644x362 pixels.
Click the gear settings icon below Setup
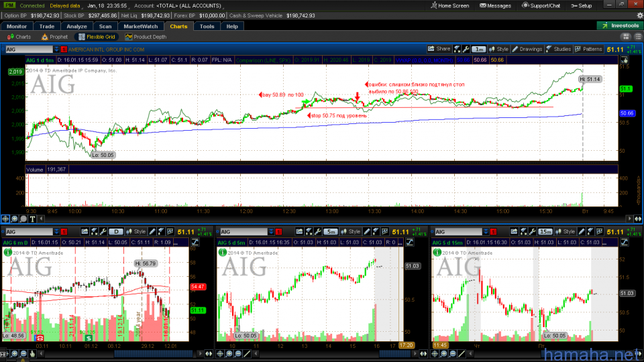639,15
